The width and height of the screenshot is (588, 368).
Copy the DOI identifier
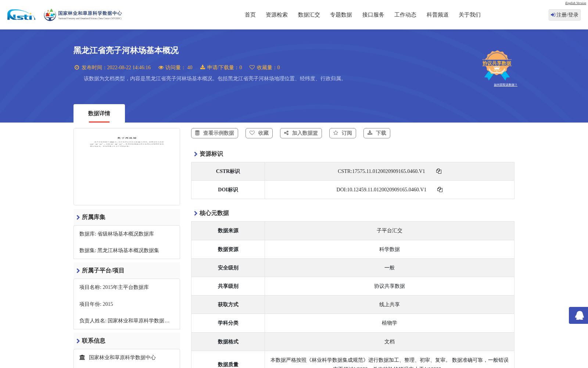click(x=440, y=190)
